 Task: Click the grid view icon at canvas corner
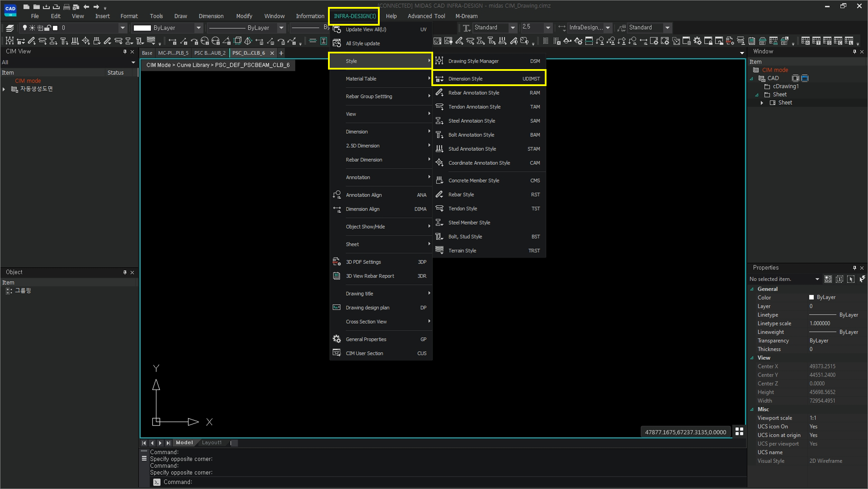pyautogui.click(x=739, y=432)
